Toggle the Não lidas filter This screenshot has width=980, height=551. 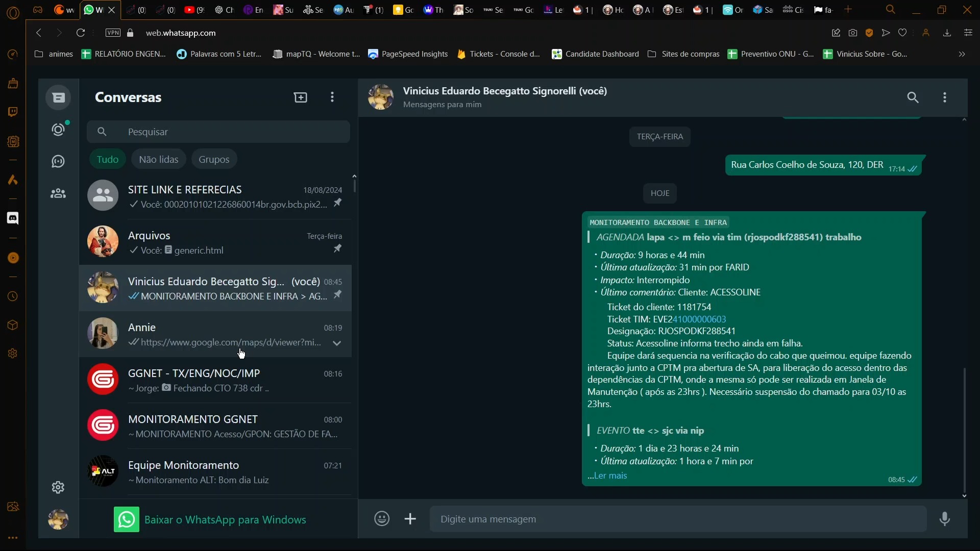159,159
